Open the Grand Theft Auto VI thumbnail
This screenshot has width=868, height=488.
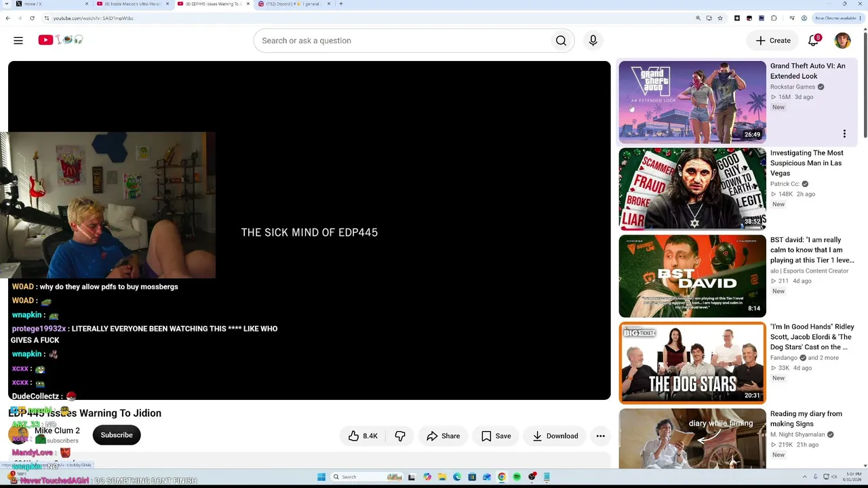[692, 102]
